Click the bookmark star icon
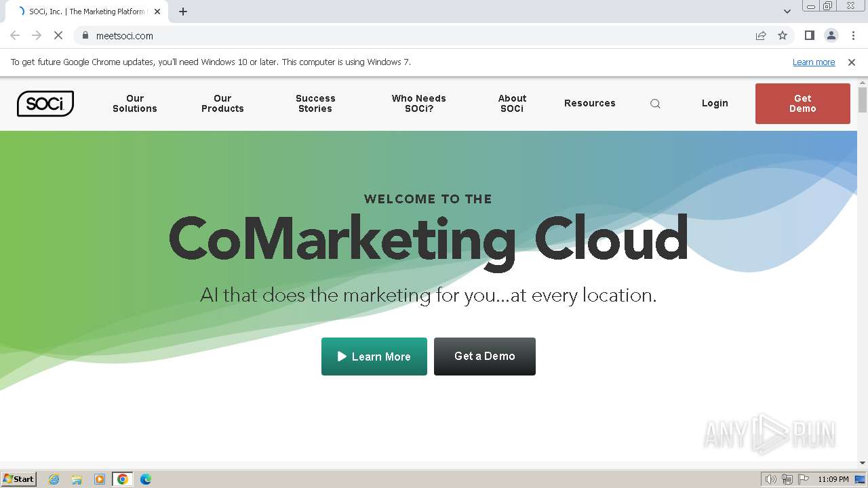Image resolution: width=868 pixels, height=488 pixels. point(783,36)
